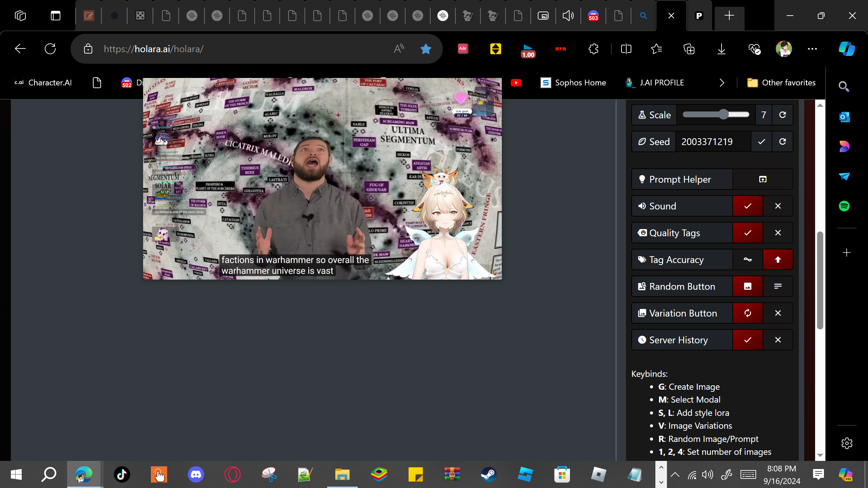Adjust the Scale slider
The image size is (868, 488).
pyautogui.click(x=716, y=115)
